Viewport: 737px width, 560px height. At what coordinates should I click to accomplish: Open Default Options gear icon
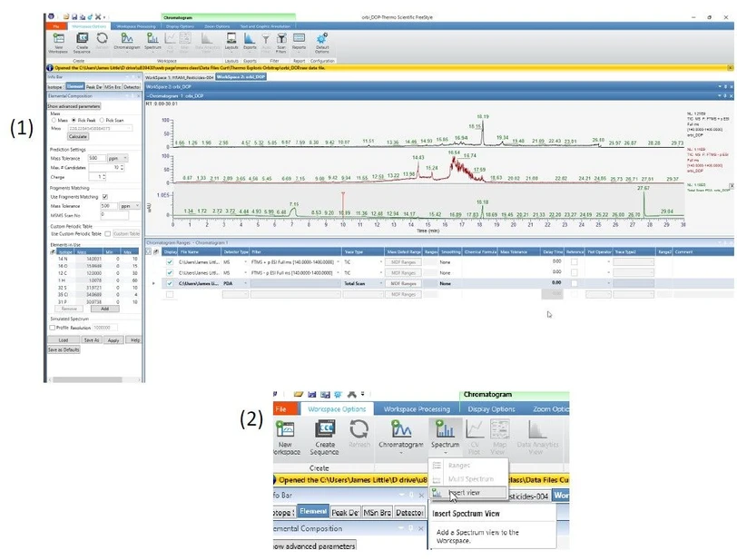322,43
